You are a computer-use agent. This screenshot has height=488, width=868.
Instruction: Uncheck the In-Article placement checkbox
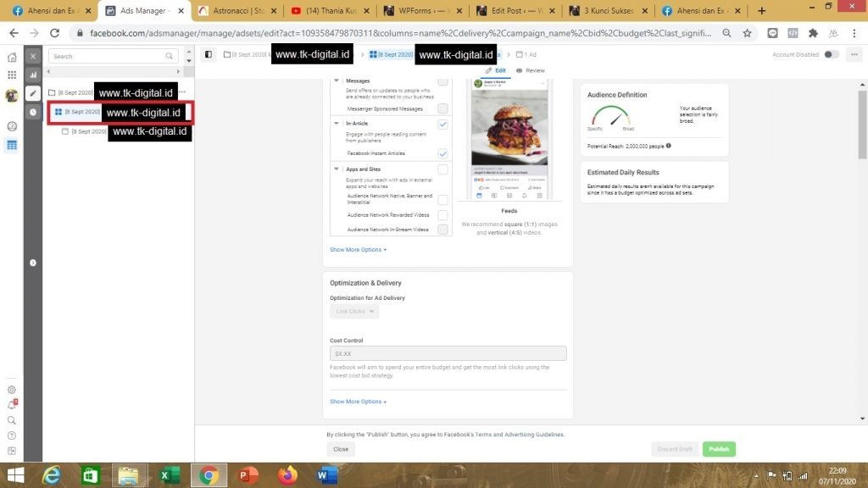pos(442,123)
